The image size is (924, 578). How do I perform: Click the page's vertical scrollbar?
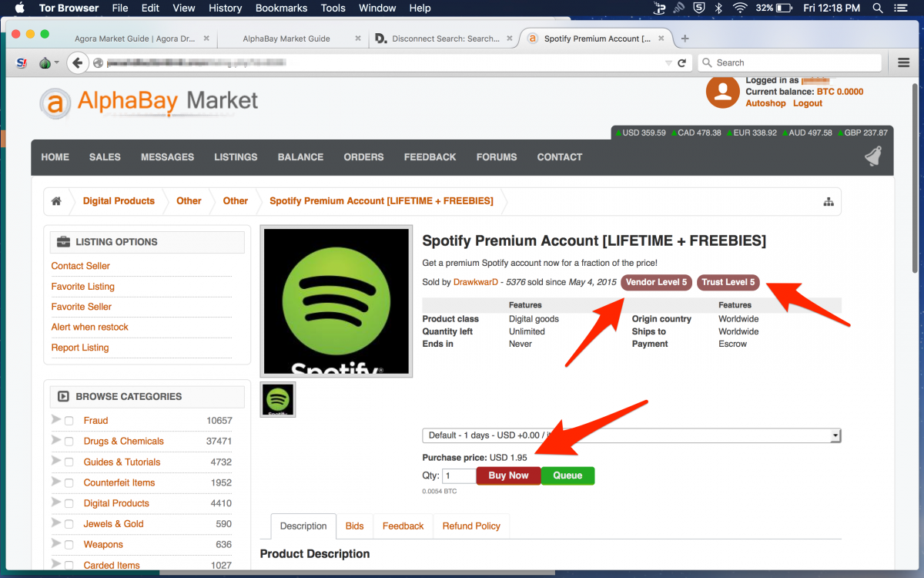(914, 231)
